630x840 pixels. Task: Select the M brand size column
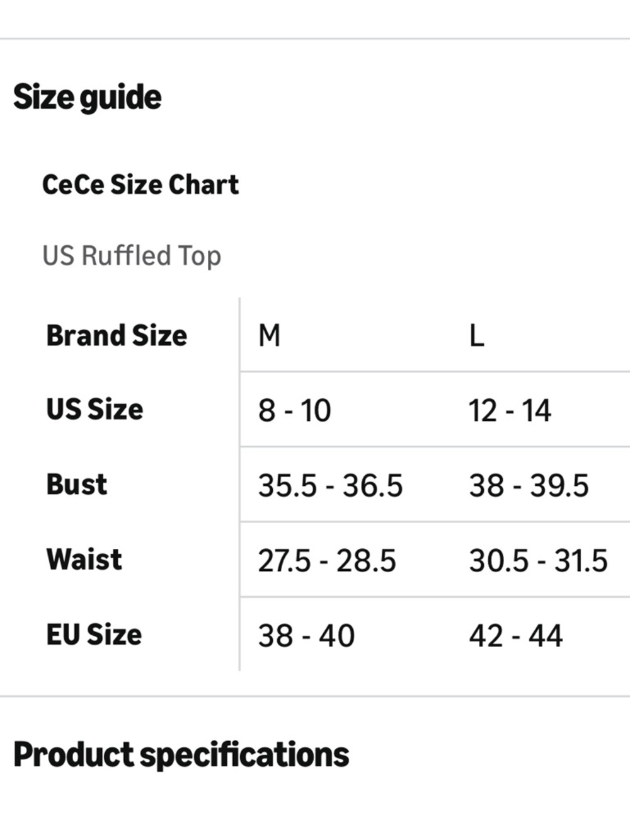click(269, 335)
